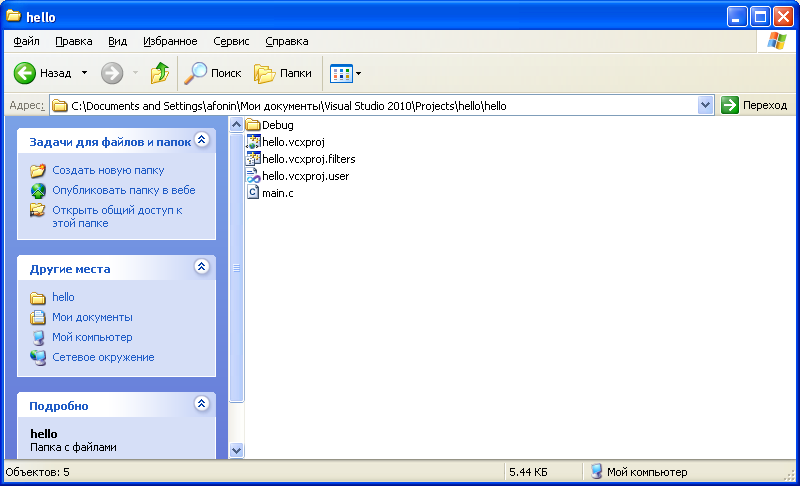Click Создать новую папку link
Screen dimensions: 800x486
[108, 170]
